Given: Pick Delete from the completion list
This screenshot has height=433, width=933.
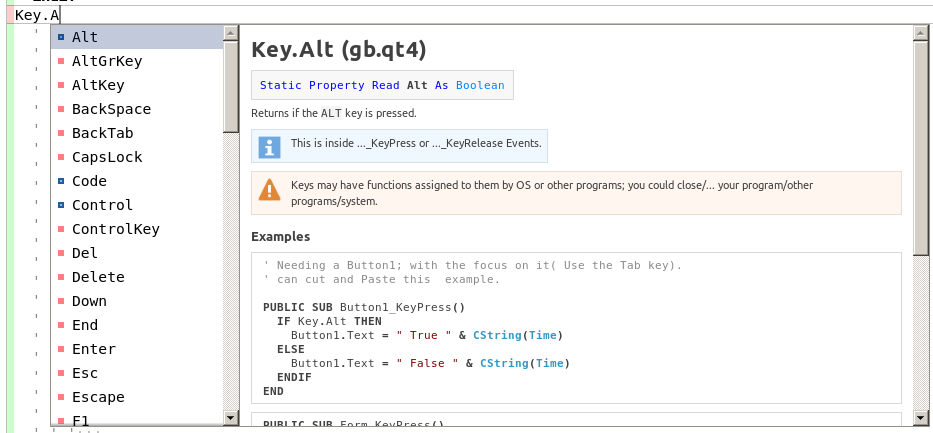Looking at the screenshot, I should (98, 277).
